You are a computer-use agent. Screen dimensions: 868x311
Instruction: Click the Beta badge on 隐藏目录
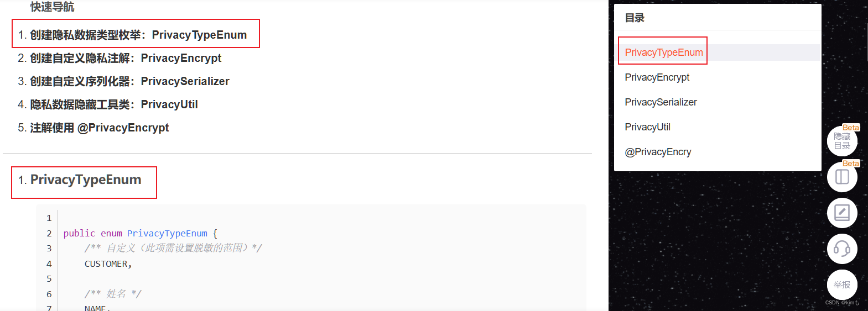(x=851, y=128)
